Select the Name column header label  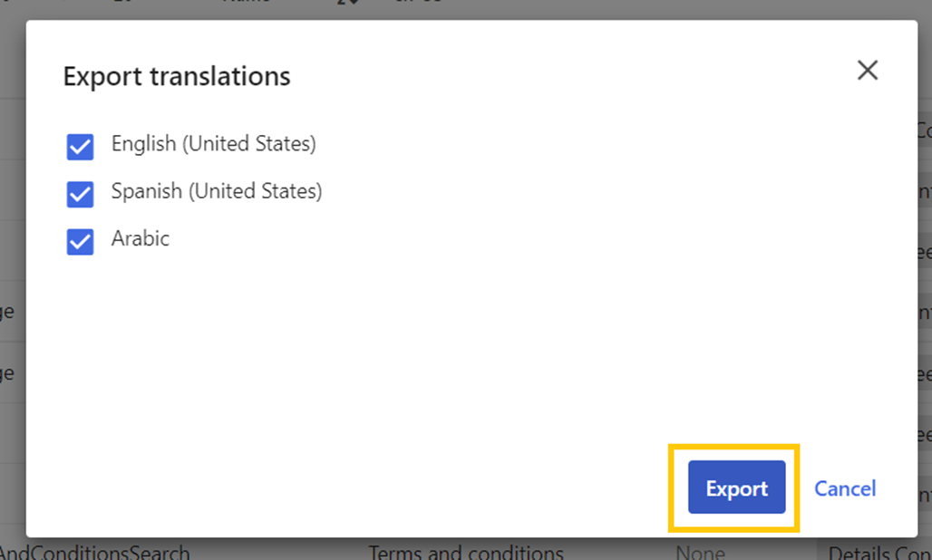point(248,3)
